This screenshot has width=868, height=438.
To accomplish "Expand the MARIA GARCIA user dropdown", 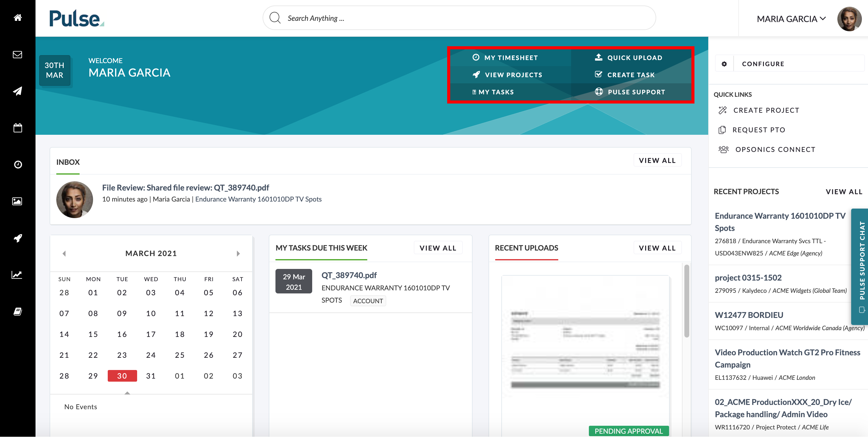I will (791, 19).
